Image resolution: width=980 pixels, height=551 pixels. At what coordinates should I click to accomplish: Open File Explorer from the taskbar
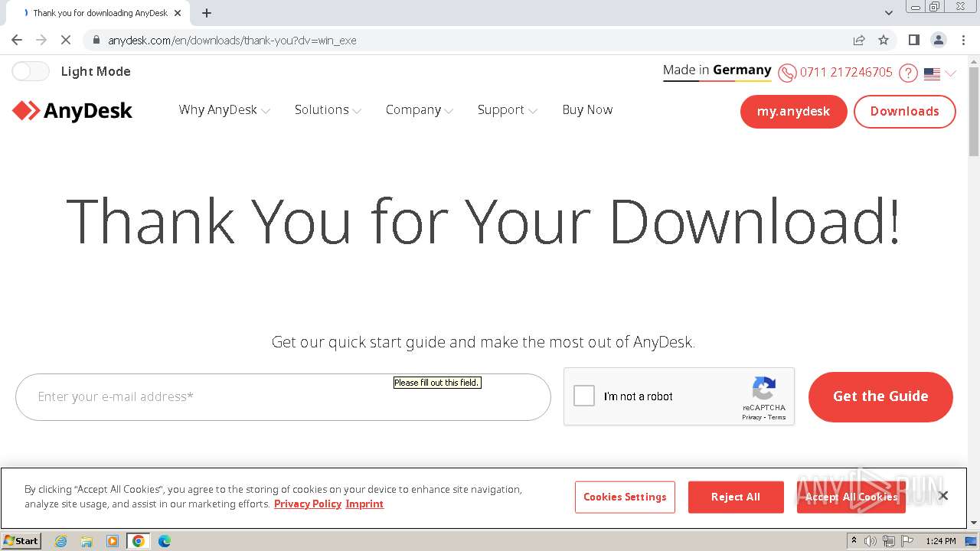(87, 541)
